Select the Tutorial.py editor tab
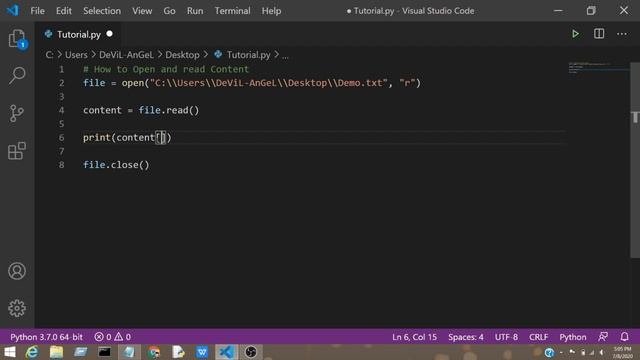 pyautogui.click(x=78, y=34)
